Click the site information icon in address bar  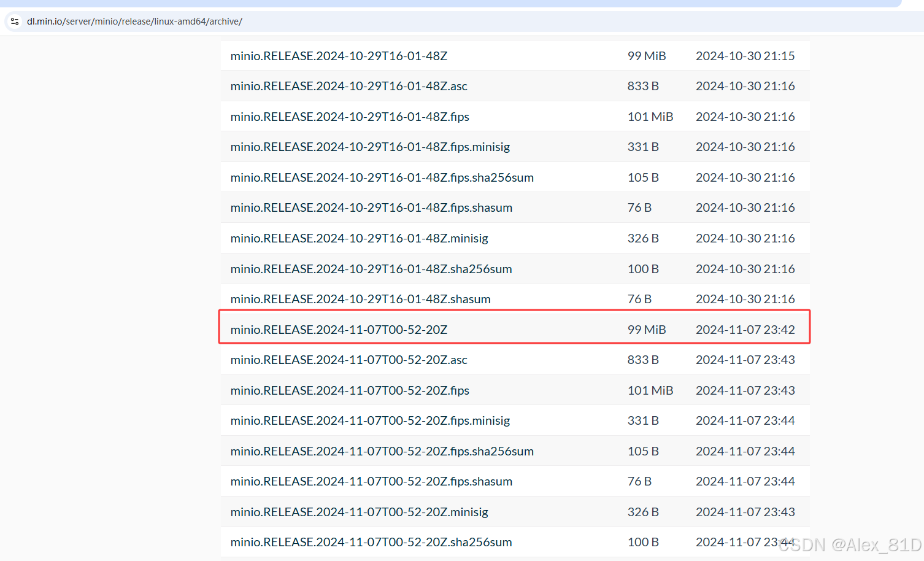pyautogui.click(x=15, y=21)
